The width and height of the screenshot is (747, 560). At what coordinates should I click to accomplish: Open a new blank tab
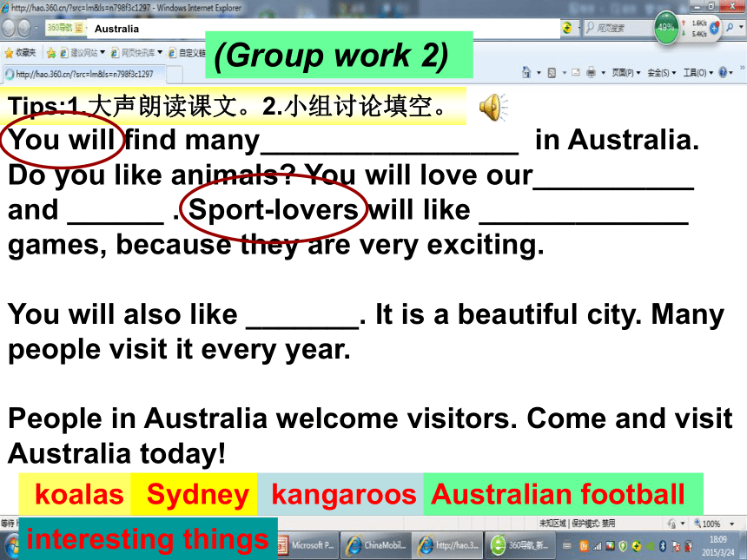coord(175,75)
